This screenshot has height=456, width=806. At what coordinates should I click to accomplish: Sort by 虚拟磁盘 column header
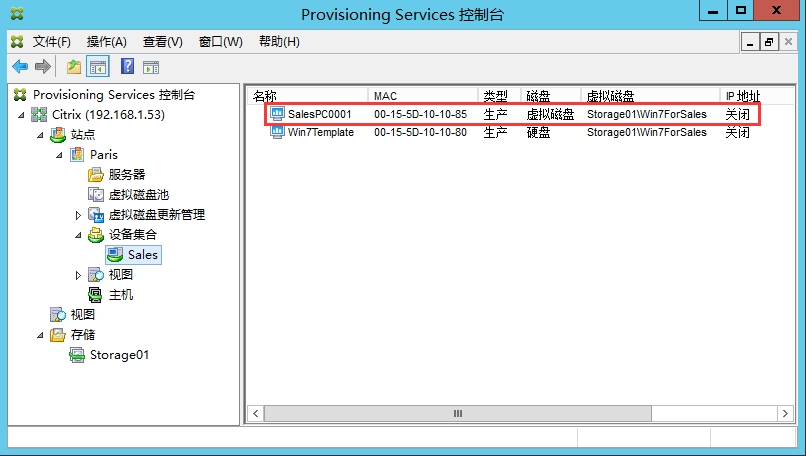point(650,96)
